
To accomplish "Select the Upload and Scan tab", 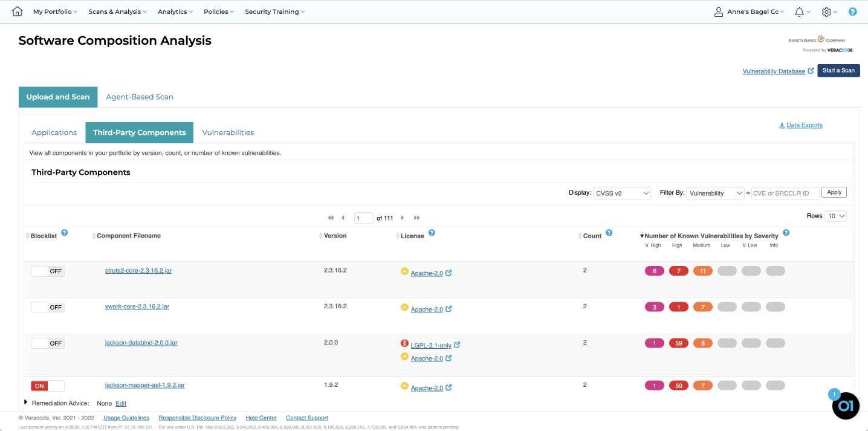I will (x=58, y=97).
